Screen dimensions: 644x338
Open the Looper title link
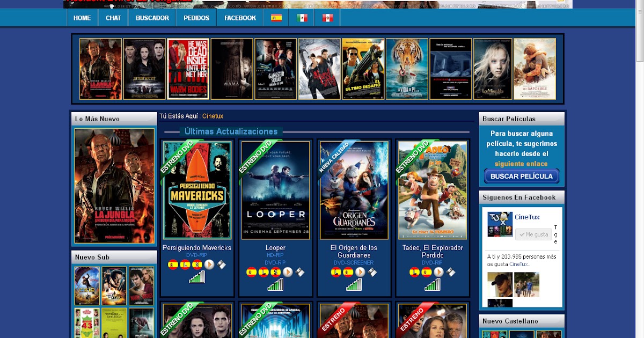tap(275, 248)
